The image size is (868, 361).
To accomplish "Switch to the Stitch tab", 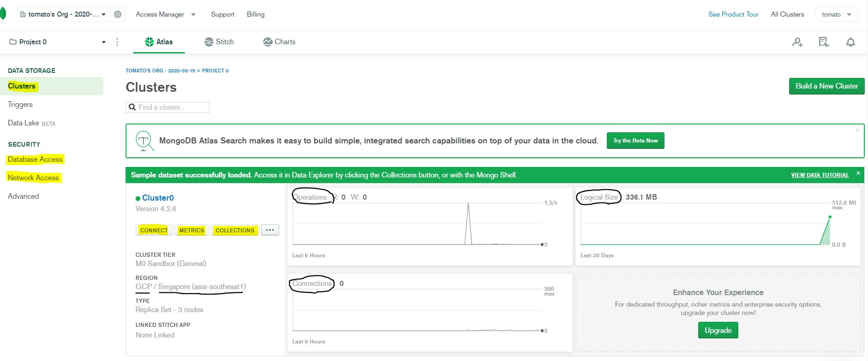I will (219, 42).
